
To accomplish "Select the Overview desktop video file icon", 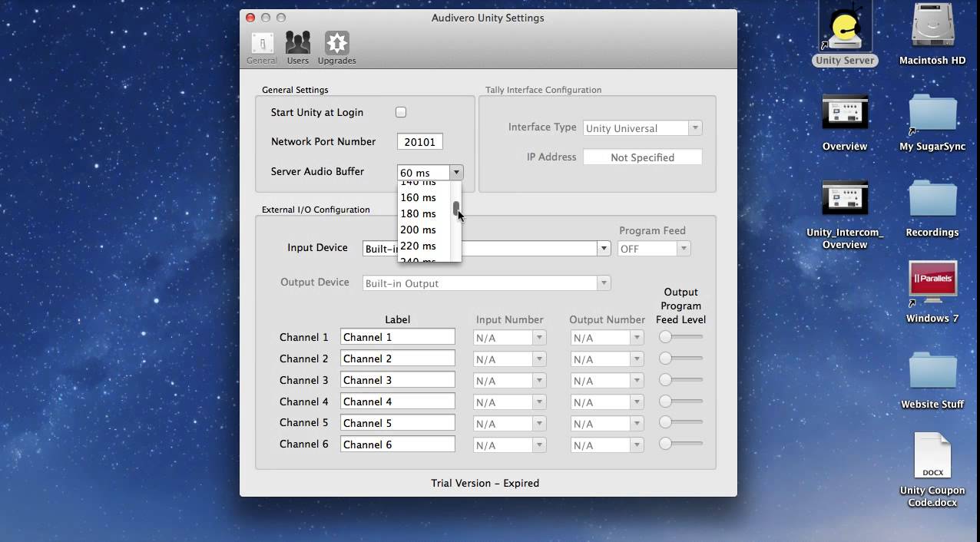I will point(845,122).
